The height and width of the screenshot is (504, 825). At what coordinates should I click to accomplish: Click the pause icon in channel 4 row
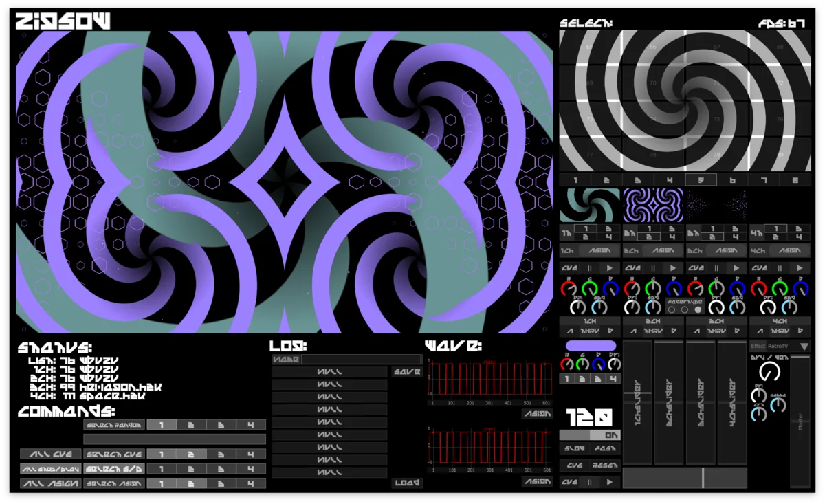point(780,268)
